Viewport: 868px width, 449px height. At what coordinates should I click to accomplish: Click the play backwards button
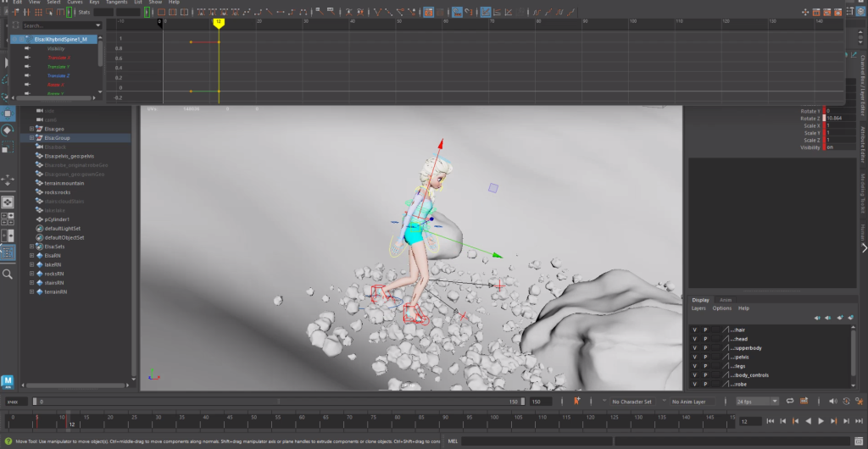(808, 421)
